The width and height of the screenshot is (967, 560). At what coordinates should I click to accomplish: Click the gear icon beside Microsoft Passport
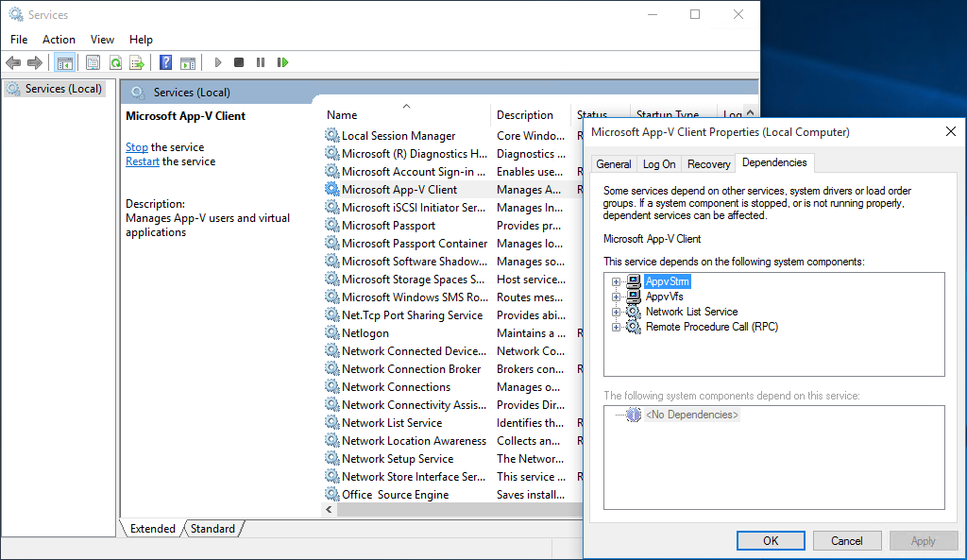[x=332, y=225]
